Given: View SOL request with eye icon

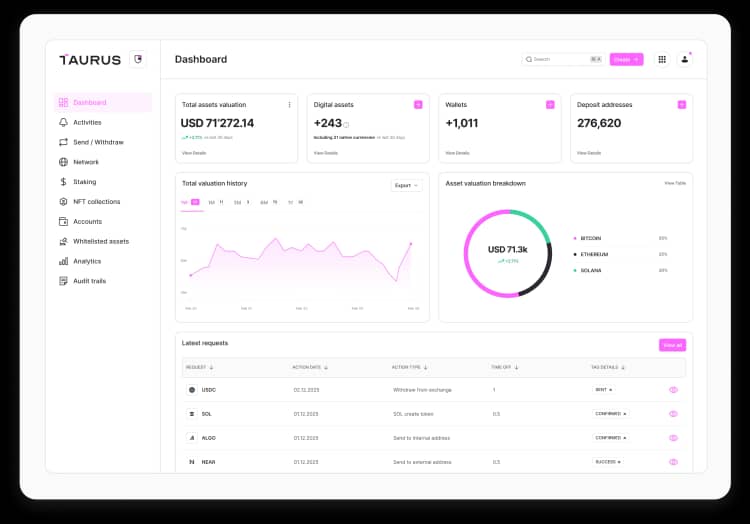Looking at the screenshot, I should pos(673,414).
